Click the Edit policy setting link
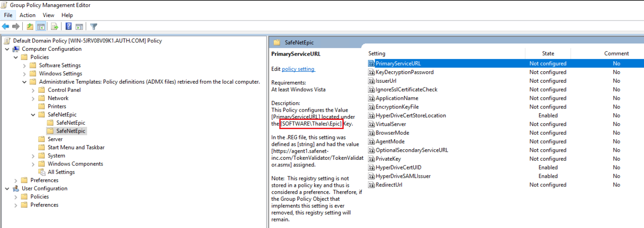Screen dimensions: 644x228 (298, 69)
